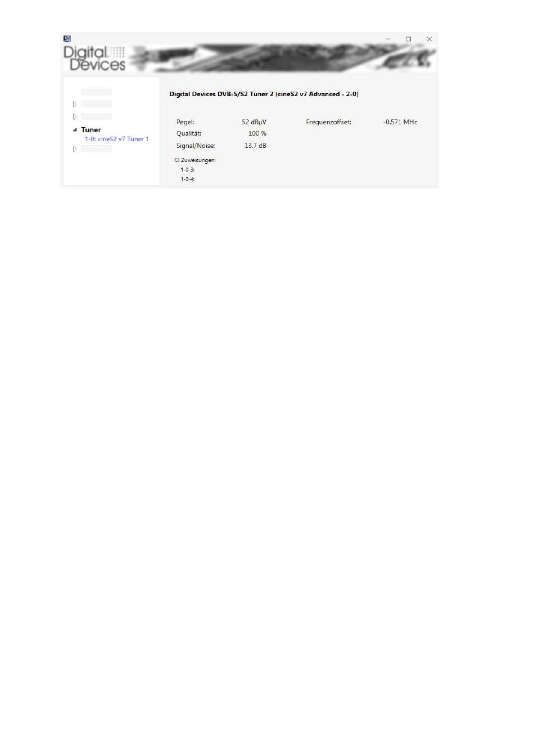Expand the collapsed node directly above Tuner
This screenshot has width=534, height=756.
click(75, 116)
